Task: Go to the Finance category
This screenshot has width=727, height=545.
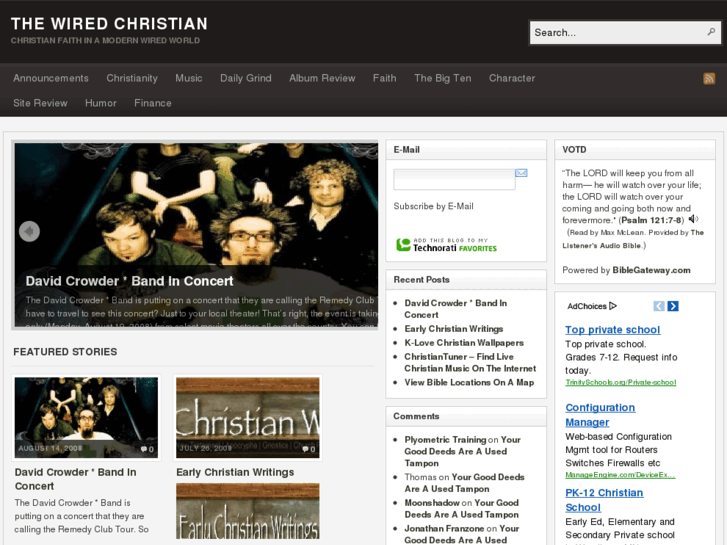Action: [153, 103]
